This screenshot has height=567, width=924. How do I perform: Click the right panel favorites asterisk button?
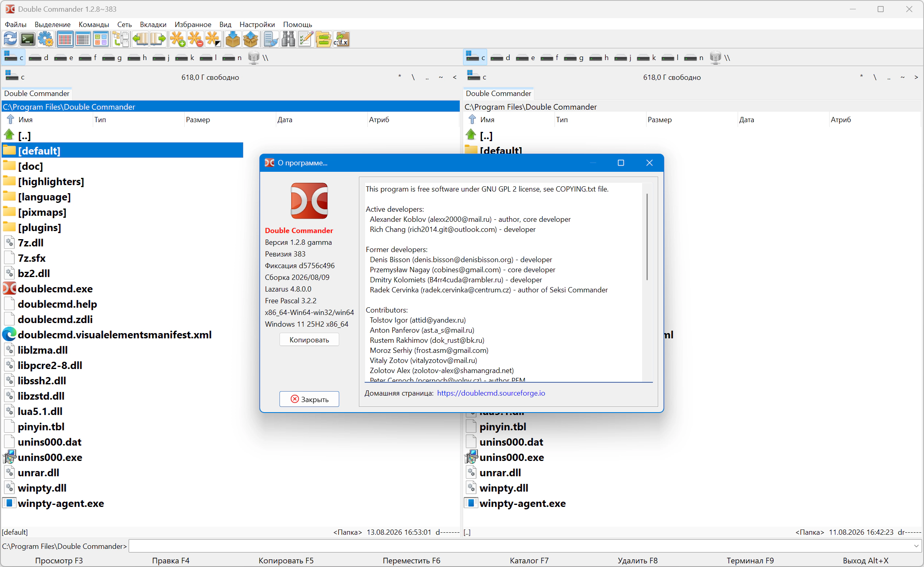pos(861,77)
